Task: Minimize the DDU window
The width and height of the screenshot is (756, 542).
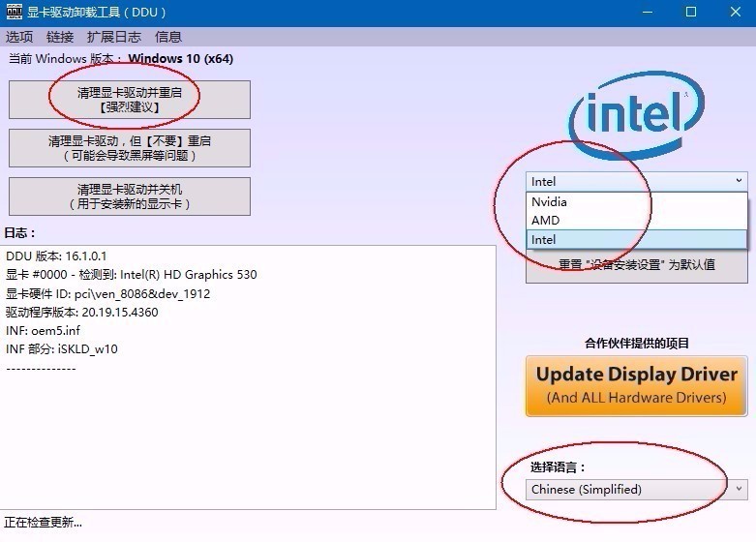Action: pos(648,12)
